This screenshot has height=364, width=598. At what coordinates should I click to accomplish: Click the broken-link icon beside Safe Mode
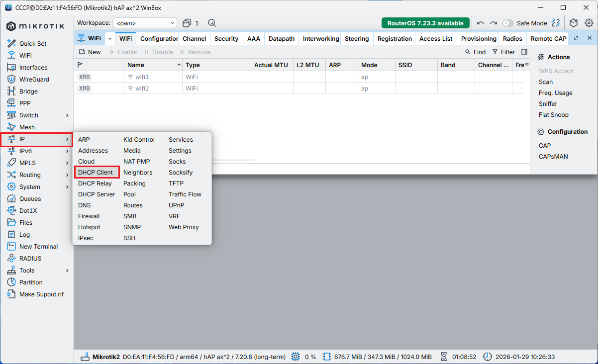coord(556,23)
